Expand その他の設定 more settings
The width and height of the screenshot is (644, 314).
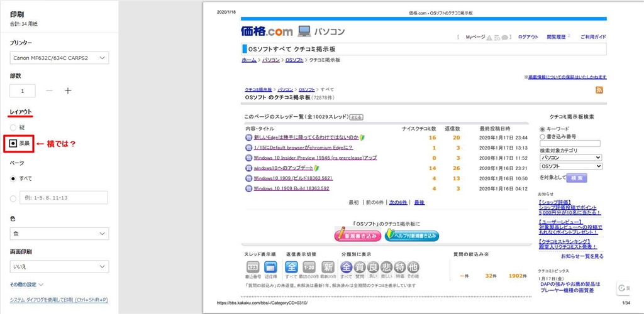tap(26, 284)
